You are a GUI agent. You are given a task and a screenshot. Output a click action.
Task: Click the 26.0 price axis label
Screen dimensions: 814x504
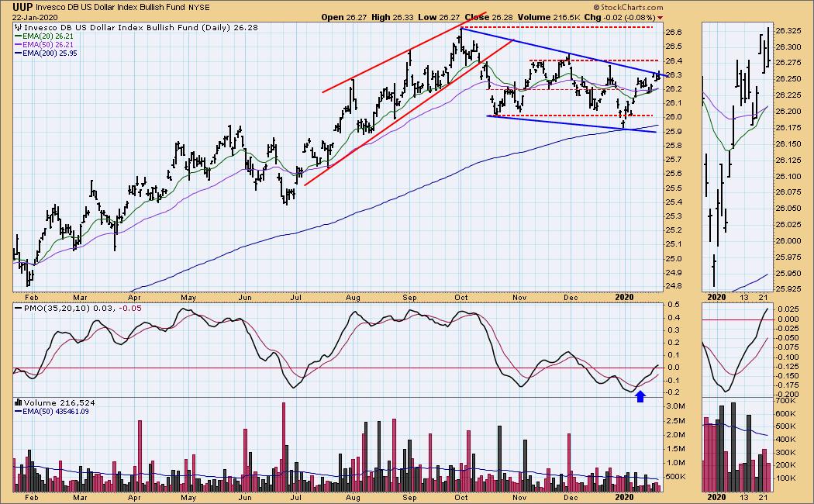coord(674,117)
